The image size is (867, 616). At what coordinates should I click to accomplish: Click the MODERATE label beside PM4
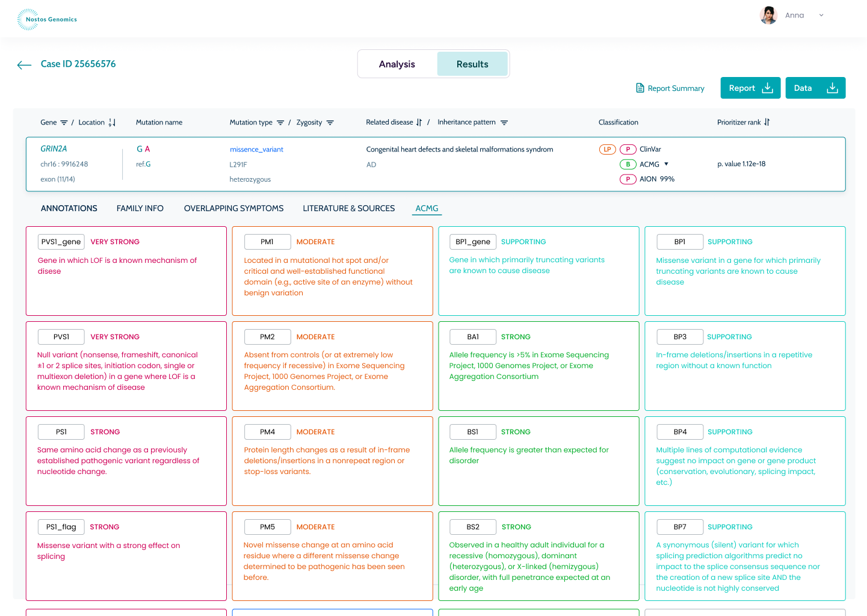tap(315, 432)
